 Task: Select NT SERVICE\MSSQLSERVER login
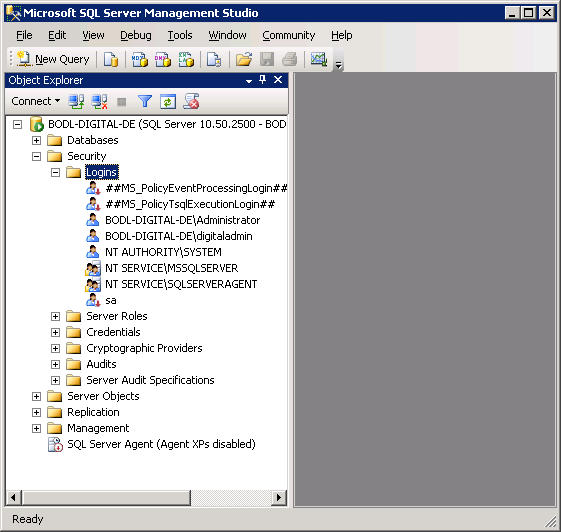pos(171,268)
